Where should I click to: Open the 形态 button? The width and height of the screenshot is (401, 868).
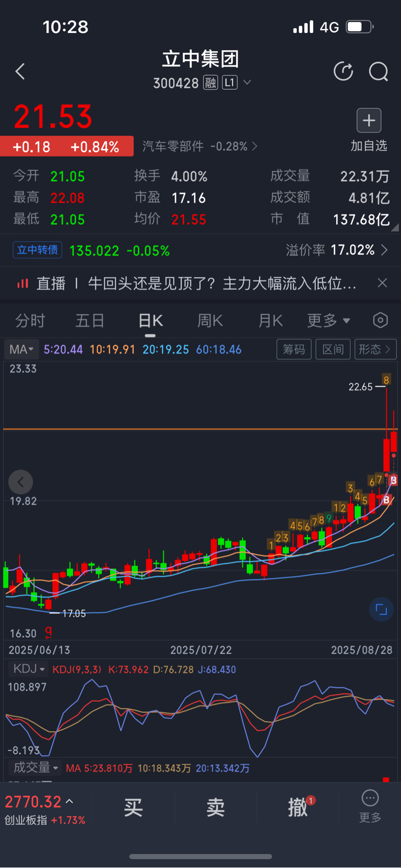(x=375, y=349)
